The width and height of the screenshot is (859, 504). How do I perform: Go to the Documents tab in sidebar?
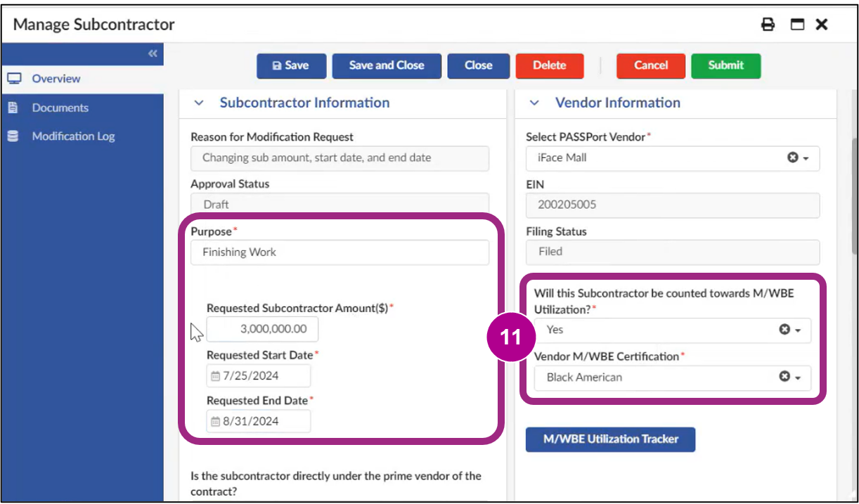click(x=60, y=108)
